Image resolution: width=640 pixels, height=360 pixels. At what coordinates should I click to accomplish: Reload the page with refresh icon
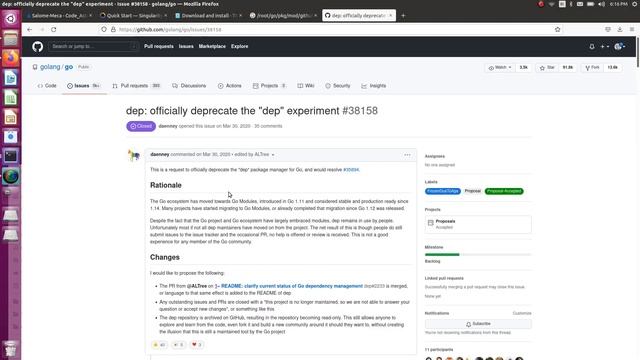tap(53, 29)
